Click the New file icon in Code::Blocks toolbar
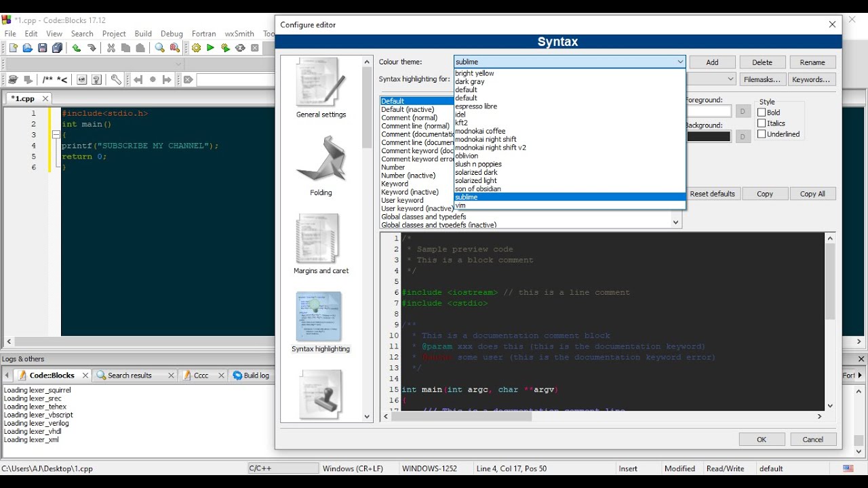 13,48
